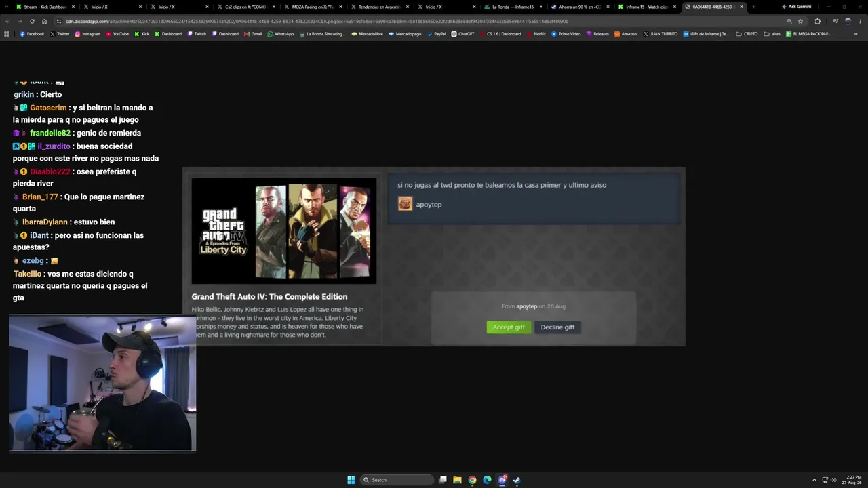Open the Instagram bookmark
The width and height of the screenshot is (868, 488).
87,34
